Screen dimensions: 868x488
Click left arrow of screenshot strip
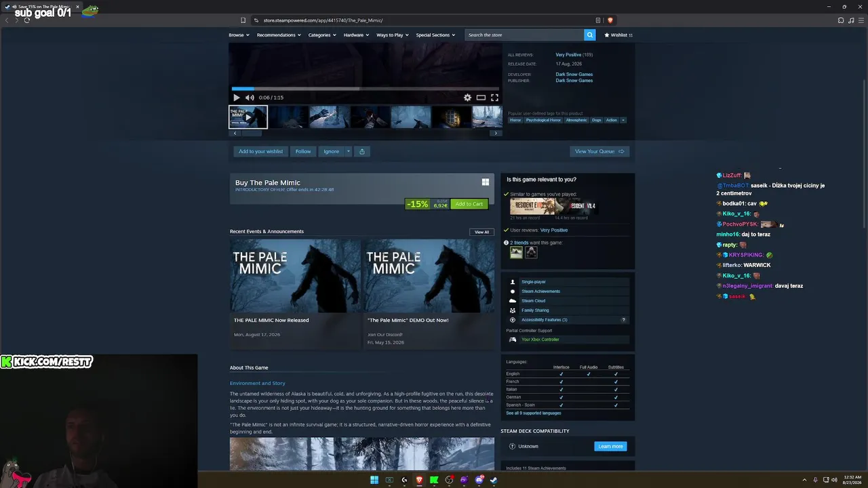[235, 133]
